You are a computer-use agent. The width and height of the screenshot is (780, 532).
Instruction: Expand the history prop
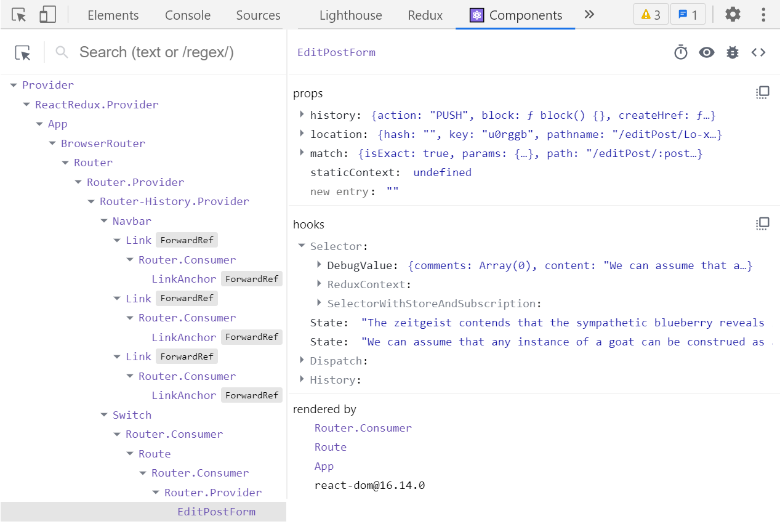[302, 115]
